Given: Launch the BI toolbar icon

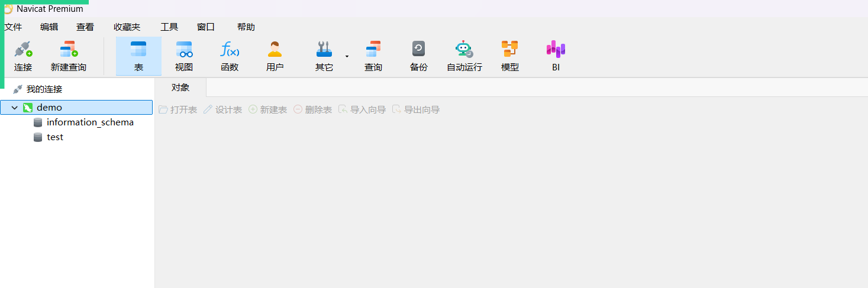Looking at the screenshot, I should (x=556, y=50).
